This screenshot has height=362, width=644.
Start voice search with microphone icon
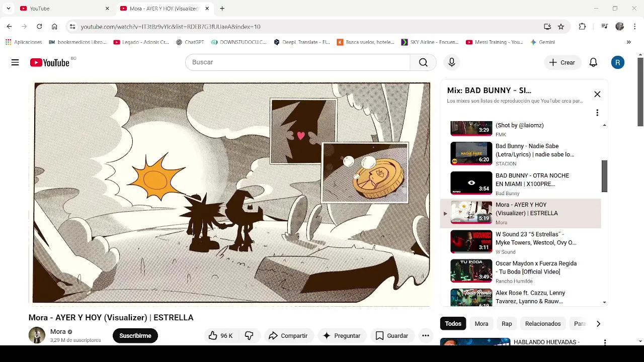click(452, 62)
